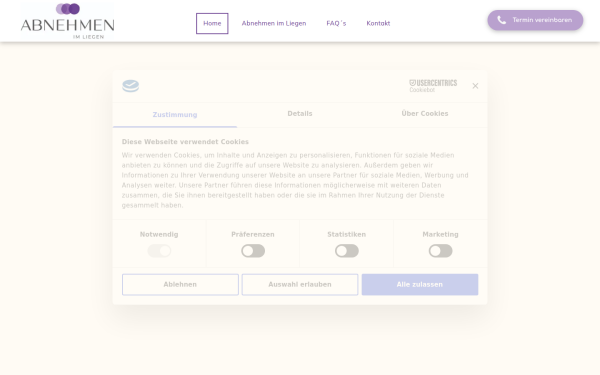Viewport: 600px width, 375px height.
Task: Enable the Marketing cookies switch
Action: [x=440, y=251]
